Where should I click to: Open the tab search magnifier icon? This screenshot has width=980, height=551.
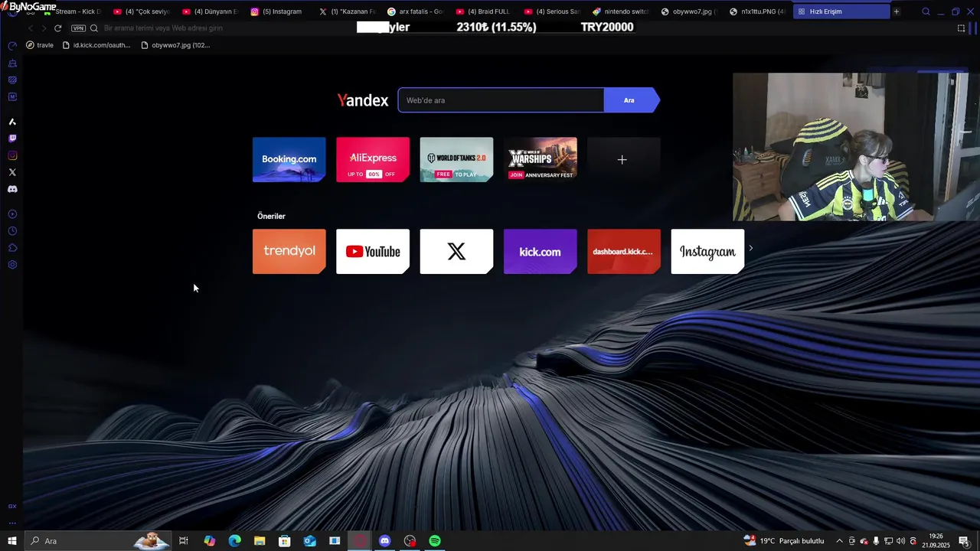926,11
